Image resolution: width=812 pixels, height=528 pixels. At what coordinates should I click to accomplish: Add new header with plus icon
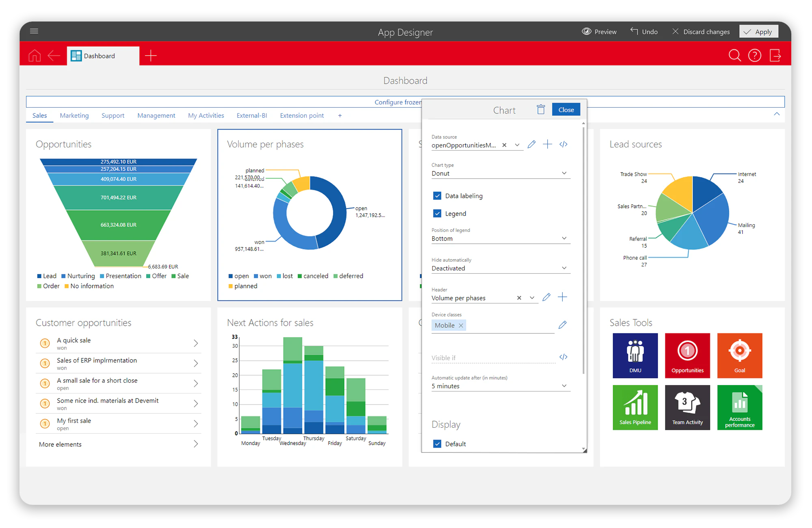(562, 297)
